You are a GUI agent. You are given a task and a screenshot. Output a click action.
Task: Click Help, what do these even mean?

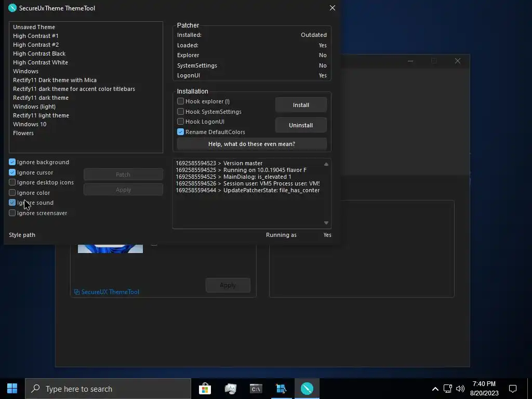[252, 144]
